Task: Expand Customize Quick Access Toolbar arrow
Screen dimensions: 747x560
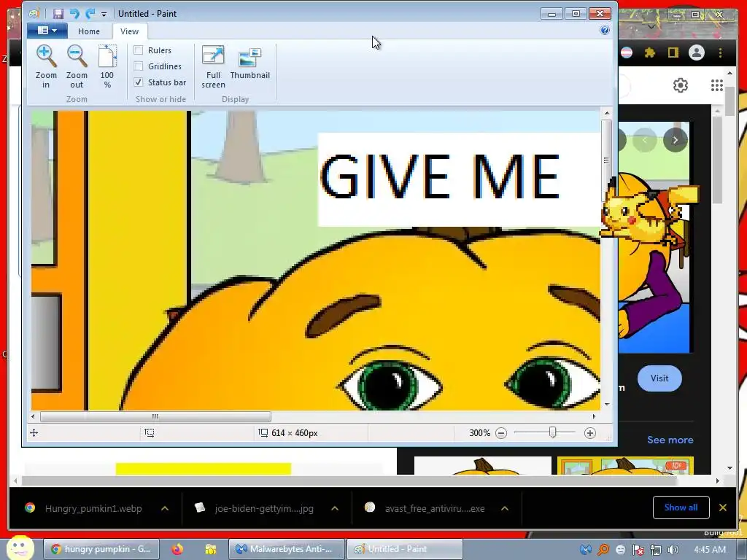Action: (x=104, y=15)
